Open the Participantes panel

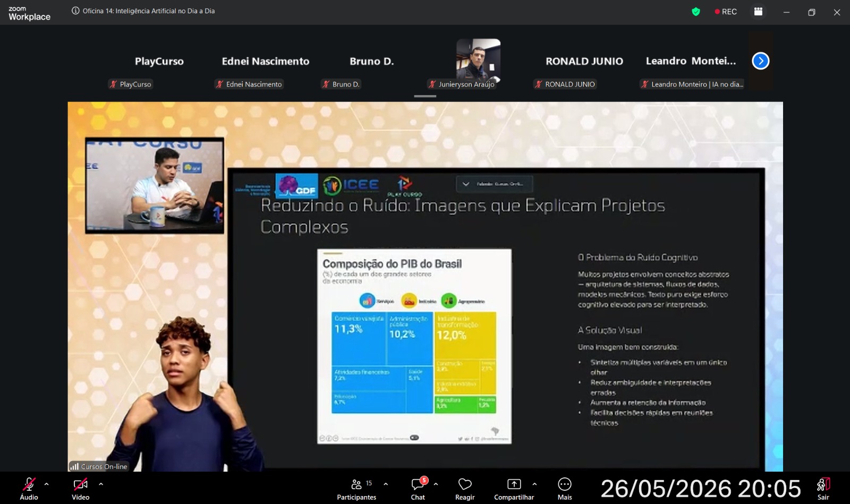356,489
